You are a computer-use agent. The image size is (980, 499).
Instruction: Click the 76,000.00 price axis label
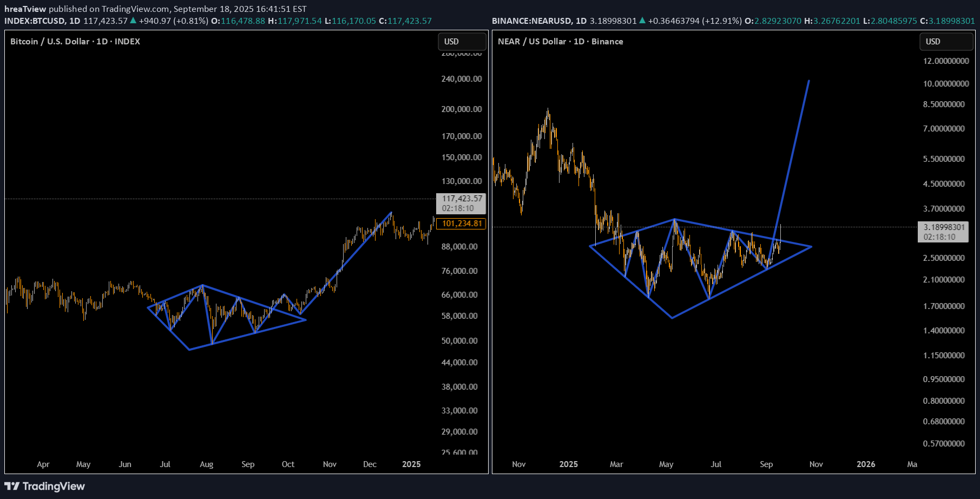click(459, 271)
